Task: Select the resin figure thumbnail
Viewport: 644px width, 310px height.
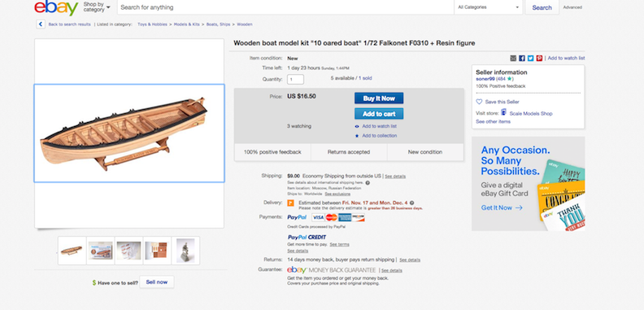Action: pyautogui.click(x=185, y=251)
